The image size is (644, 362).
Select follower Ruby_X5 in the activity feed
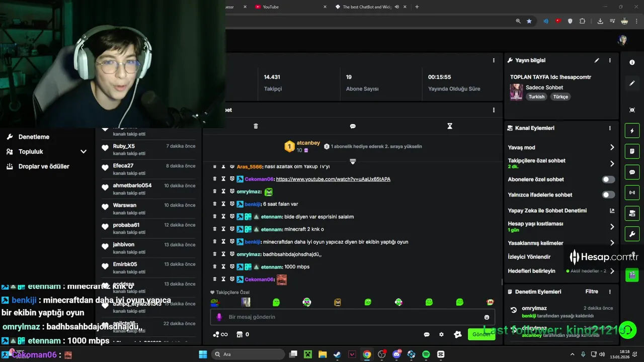[124, 146]
